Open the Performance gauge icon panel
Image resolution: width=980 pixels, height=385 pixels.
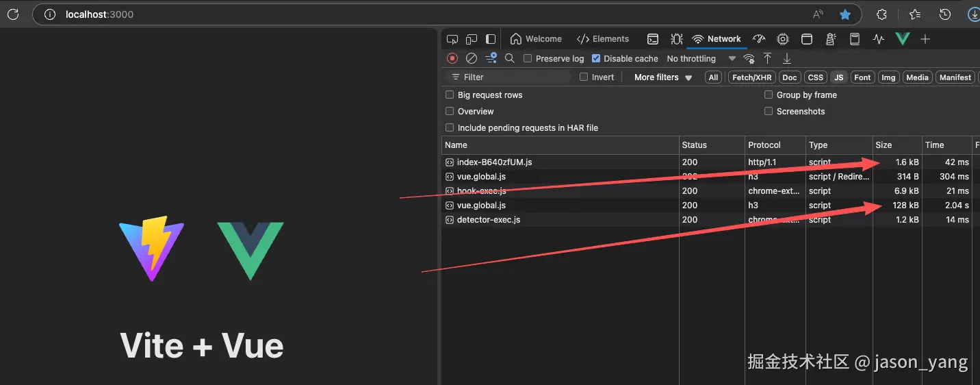(x=758, y=39)
